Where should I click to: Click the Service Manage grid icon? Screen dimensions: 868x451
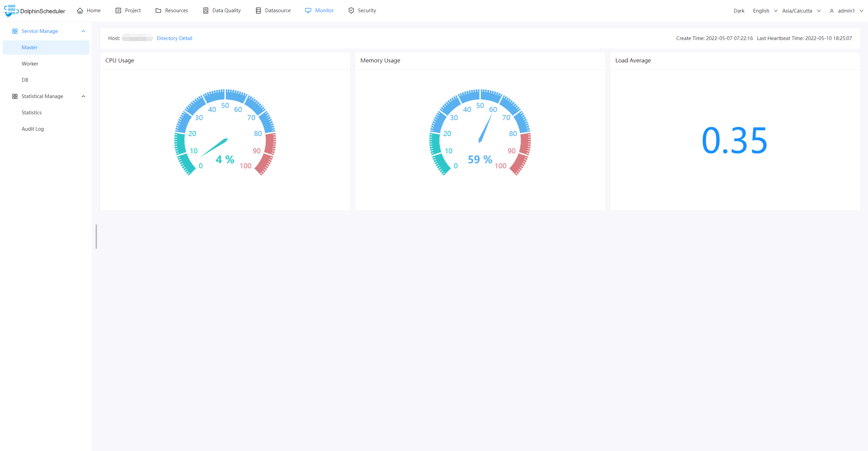tap(15, 31)
